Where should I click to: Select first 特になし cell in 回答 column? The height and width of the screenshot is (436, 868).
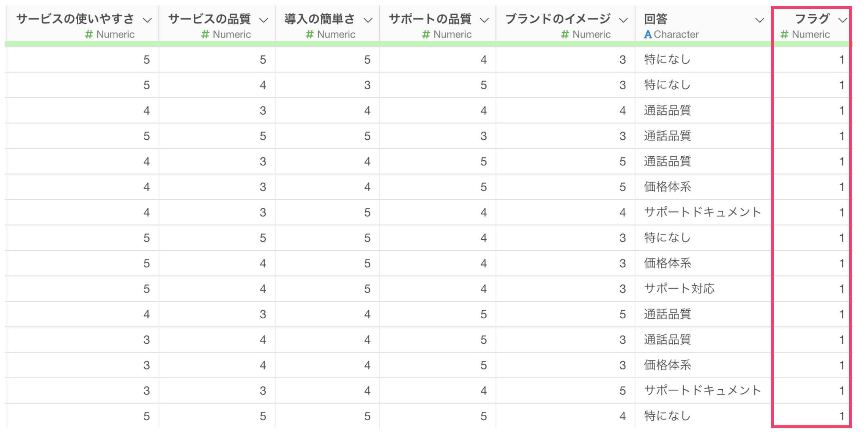(x=667, y=60)
